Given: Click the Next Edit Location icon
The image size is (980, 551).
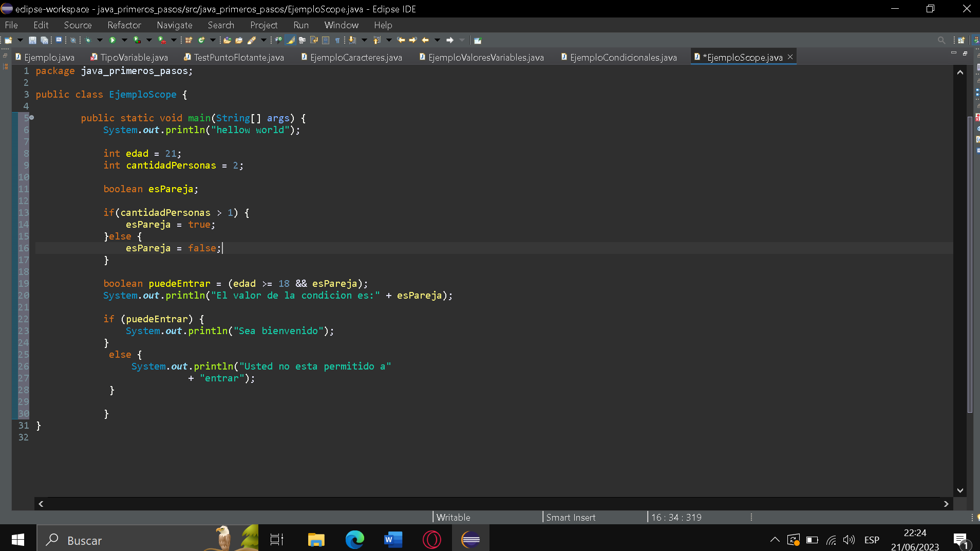Looking at the screenshot, I should coord(413,40).
